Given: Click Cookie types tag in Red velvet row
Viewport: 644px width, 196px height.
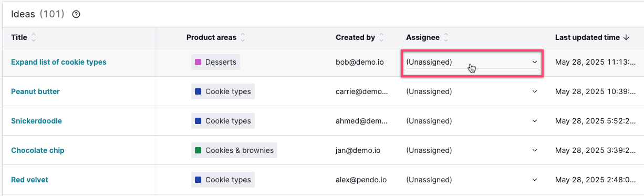Looking at the screenshot, I should coord(223,180).
